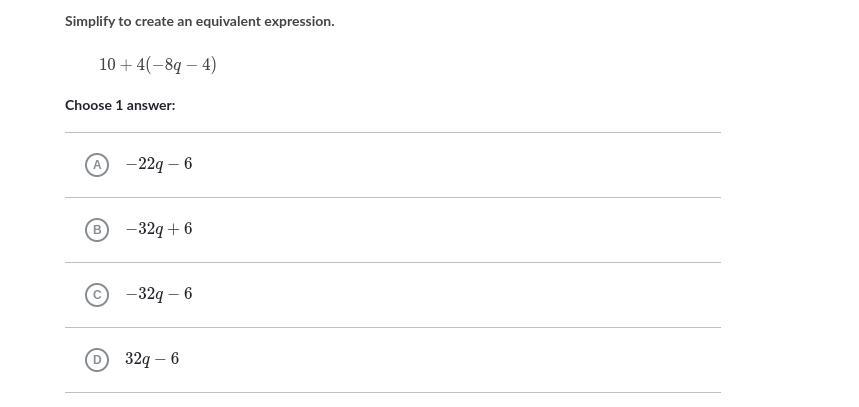This screenshot has height=407, width=859.
Task: Click the divider between options A and B
Action: (x=392, y=197)
